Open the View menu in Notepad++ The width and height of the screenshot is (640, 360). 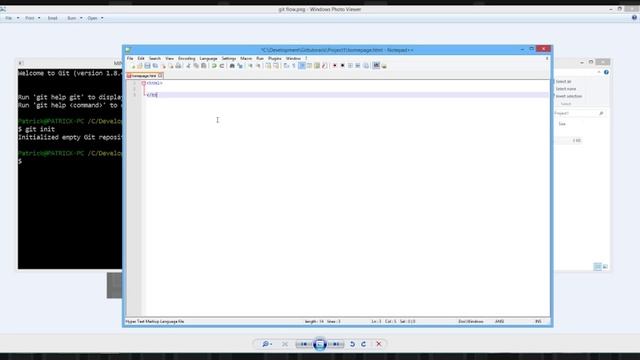[x=169, y=58]
